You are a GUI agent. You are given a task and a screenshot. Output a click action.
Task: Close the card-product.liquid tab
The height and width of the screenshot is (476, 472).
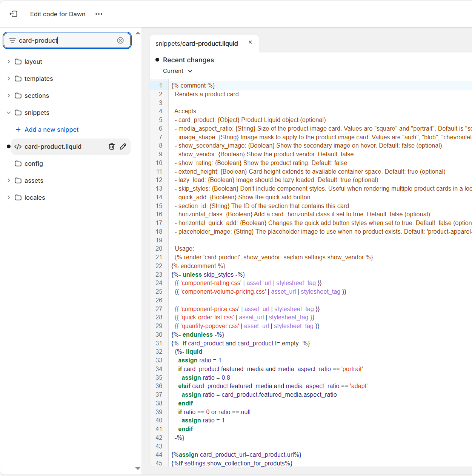coord(250,42)
